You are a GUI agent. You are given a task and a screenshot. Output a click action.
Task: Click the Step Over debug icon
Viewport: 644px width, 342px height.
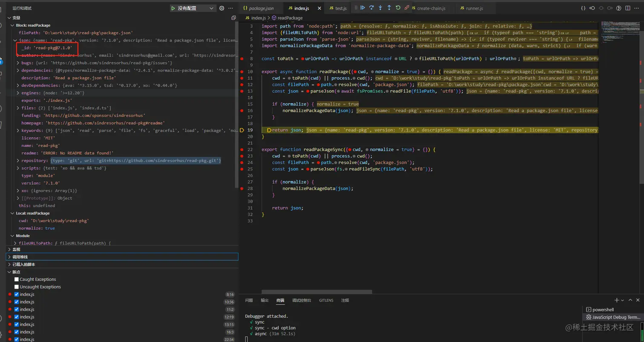371,8
